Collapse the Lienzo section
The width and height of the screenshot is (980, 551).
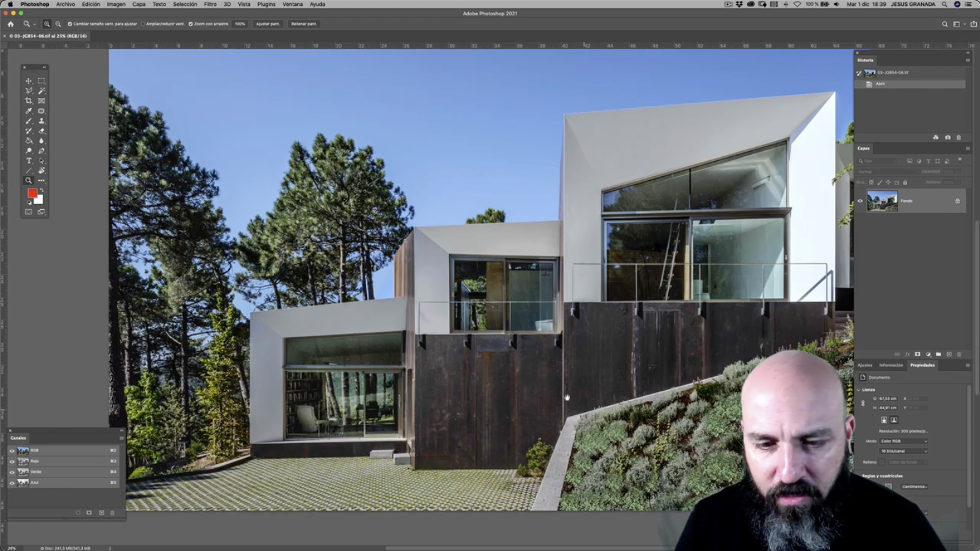(x=859, y=389)
